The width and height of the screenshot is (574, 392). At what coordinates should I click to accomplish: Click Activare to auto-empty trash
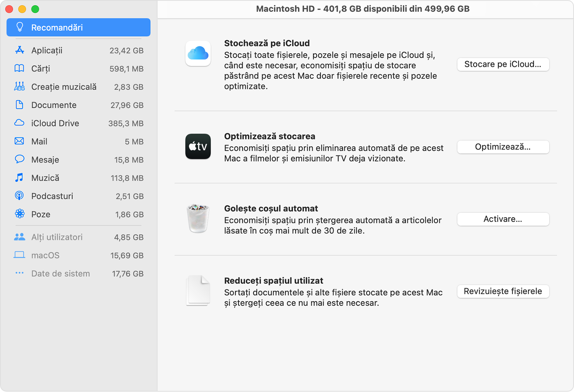503,219
